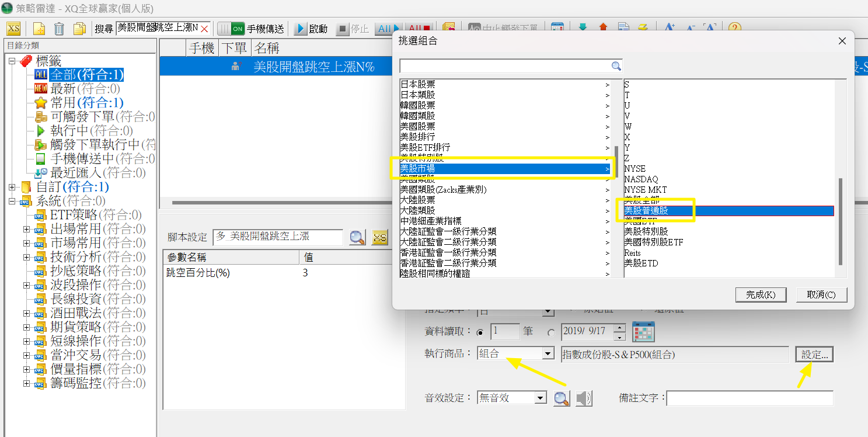Click the copy strategy icon
Viewport: 868px width, 437px height.
(x=79, y=29)
